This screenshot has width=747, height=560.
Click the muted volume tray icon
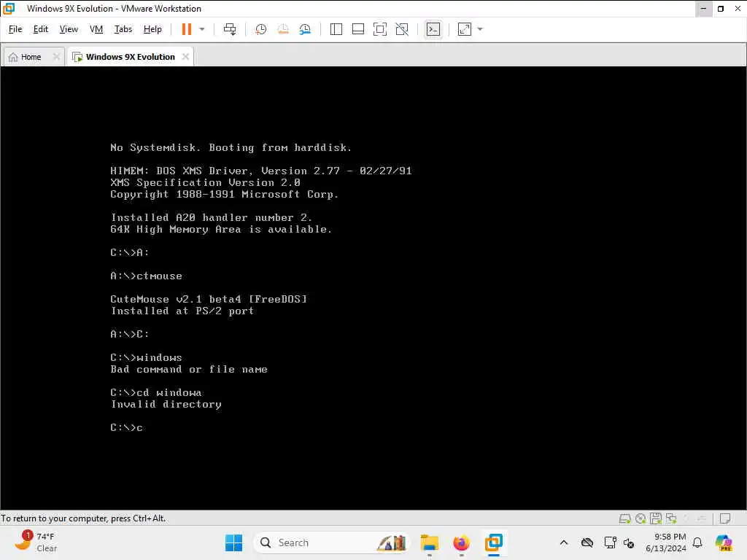(629, 542)
